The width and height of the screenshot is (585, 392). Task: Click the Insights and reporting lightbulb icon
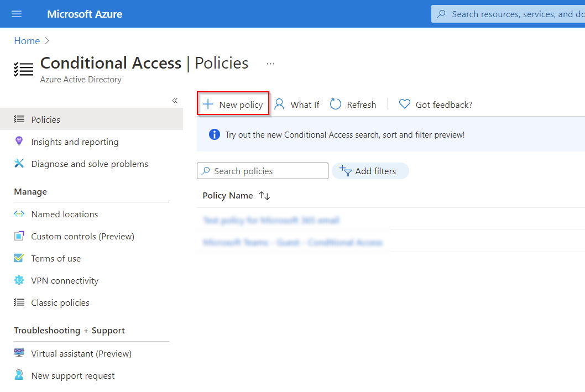click(19, 142)
